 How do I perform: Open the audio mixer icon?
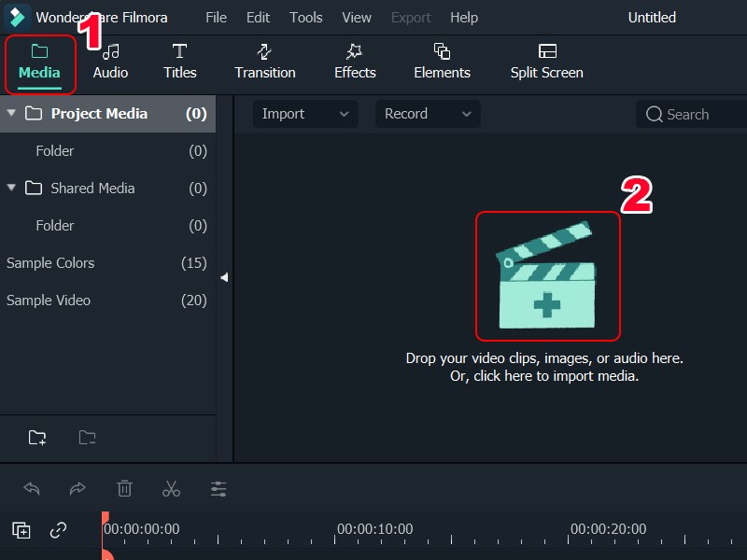pyautogui.click(x=218, y=488)
